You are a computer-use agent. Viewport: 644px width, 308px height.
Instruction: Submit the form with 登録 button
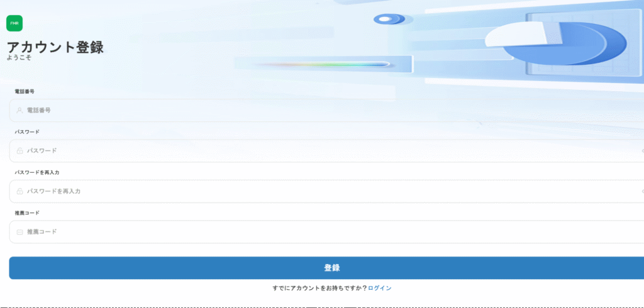pyautogui.click(x=326, y=268)
